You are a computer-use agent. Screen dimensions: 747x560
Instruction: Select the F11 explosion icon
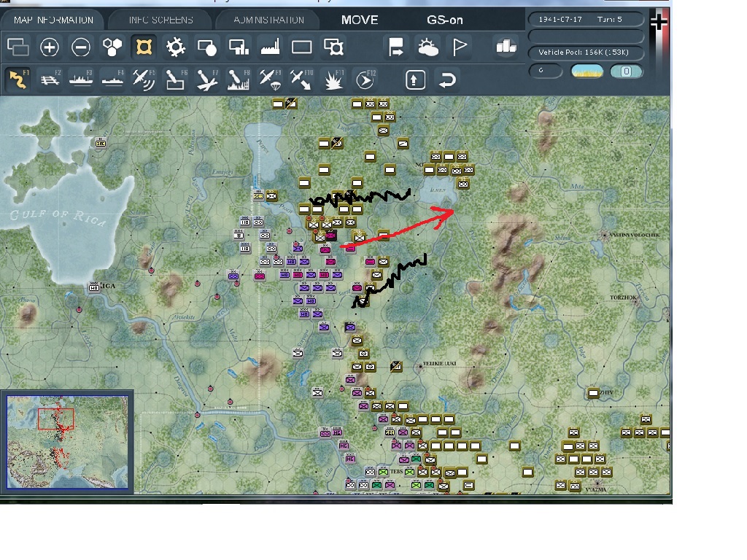click(333, 79)
